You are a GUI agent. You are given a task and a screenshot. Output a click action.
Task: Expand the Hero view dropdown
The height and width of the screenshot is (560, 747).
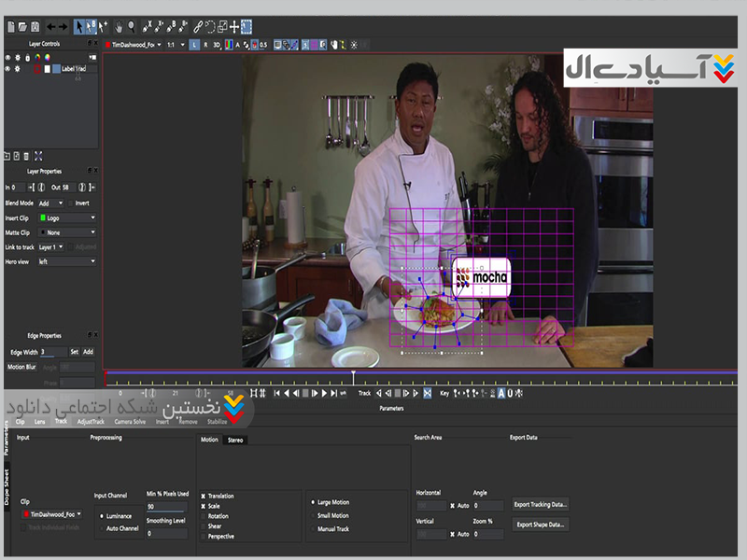[x=66, y=262]
